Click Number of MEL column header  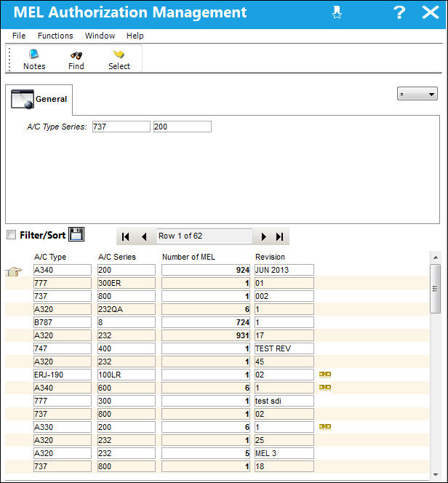coord(188,257)
